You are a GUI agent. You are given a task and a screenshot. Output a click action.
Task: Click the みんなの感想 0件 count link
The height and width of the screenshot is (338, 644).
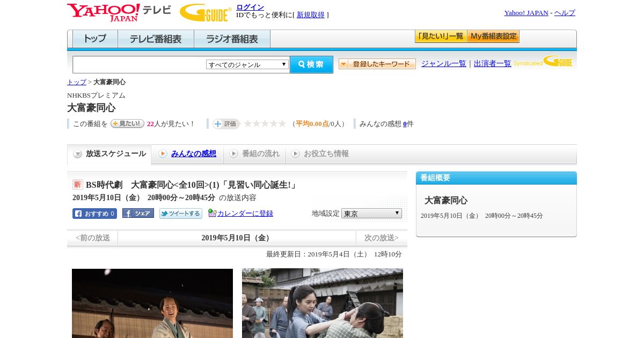point(405,124)
